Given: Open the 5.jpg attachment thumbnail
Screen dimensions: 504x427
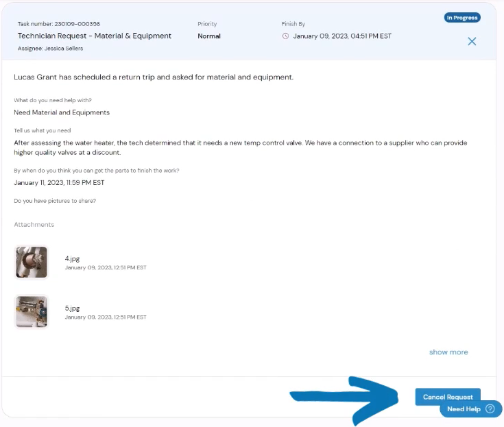Looking at the screenshot, I should tap(32, 312).
